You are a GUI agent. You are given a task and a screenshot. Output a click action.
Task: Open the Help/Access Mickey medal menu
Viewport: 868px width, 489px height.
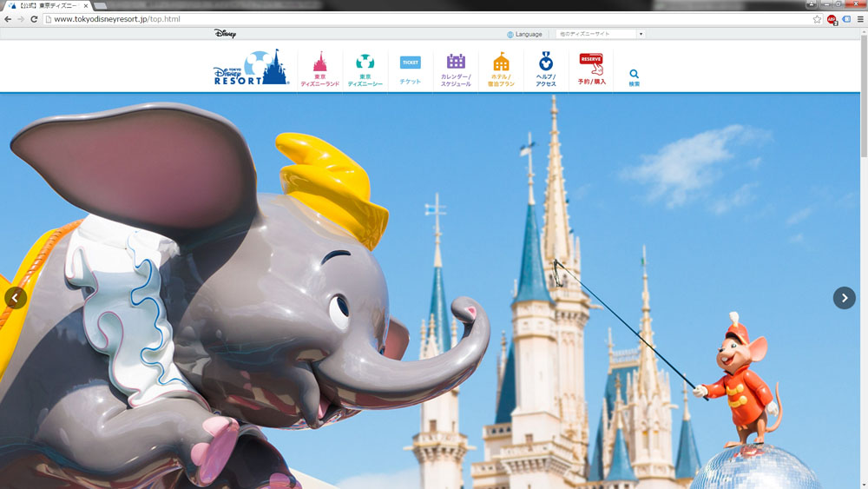[546, 69]
